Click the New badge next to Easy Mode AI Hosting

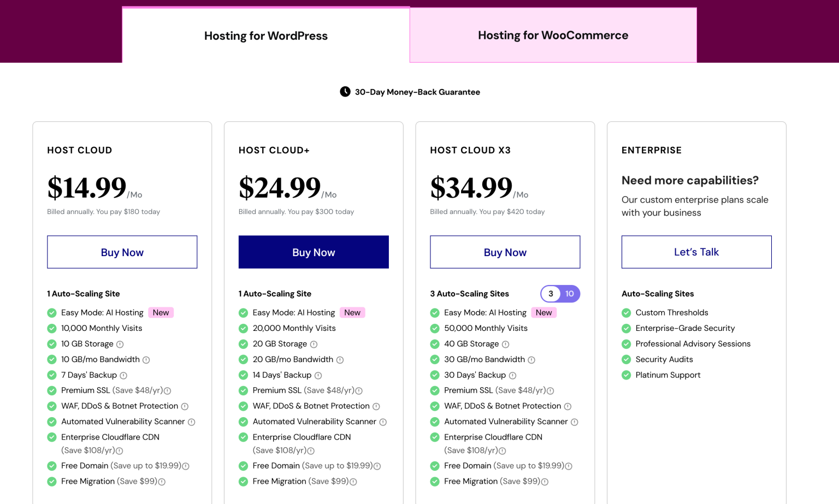161,312
